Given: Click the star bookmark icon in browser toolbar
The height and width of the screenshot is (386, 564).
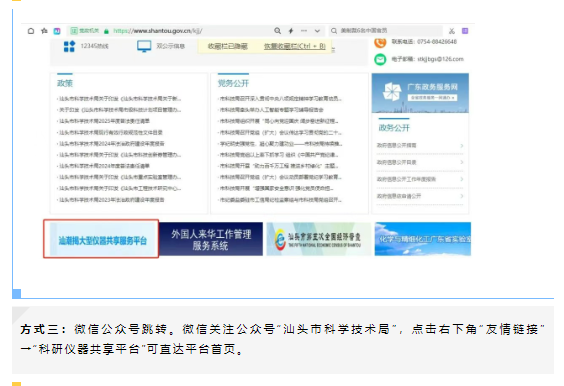Looking at the screenshot, I should coord(44,31).
